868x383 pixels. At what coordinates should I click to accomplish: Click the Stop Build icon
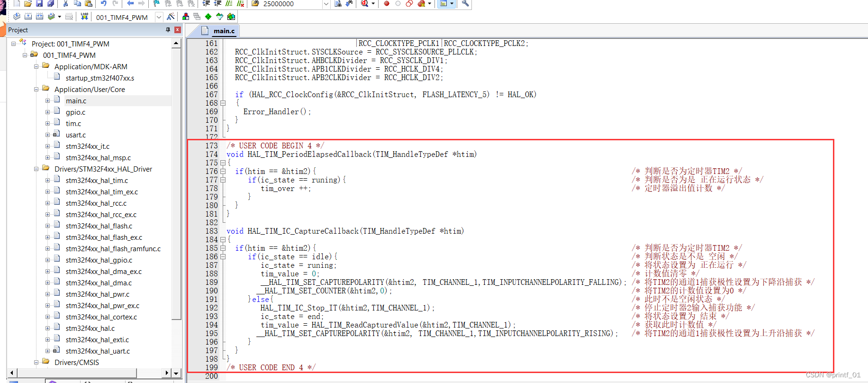[69, 17]
